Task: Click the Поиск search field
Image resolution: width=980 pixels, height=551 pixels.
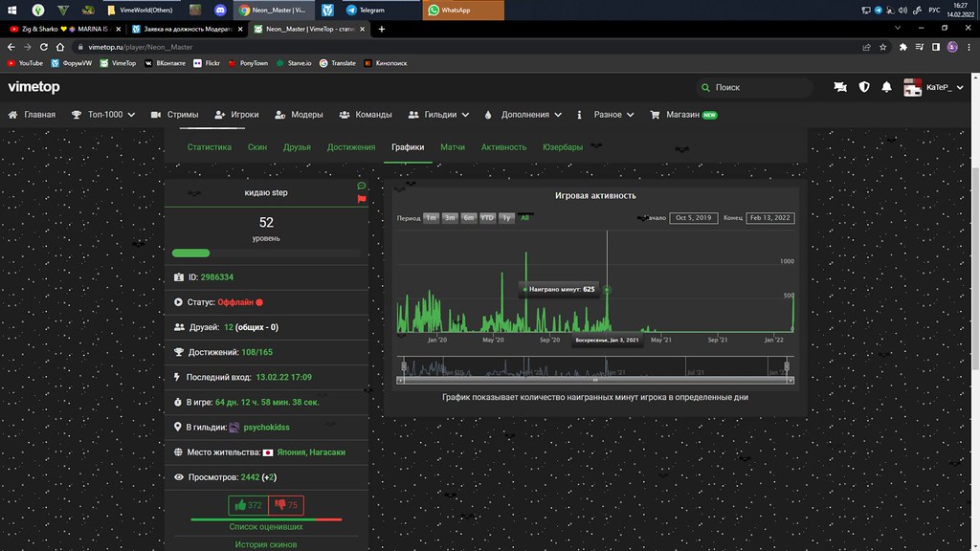Action: pos(753,87)
